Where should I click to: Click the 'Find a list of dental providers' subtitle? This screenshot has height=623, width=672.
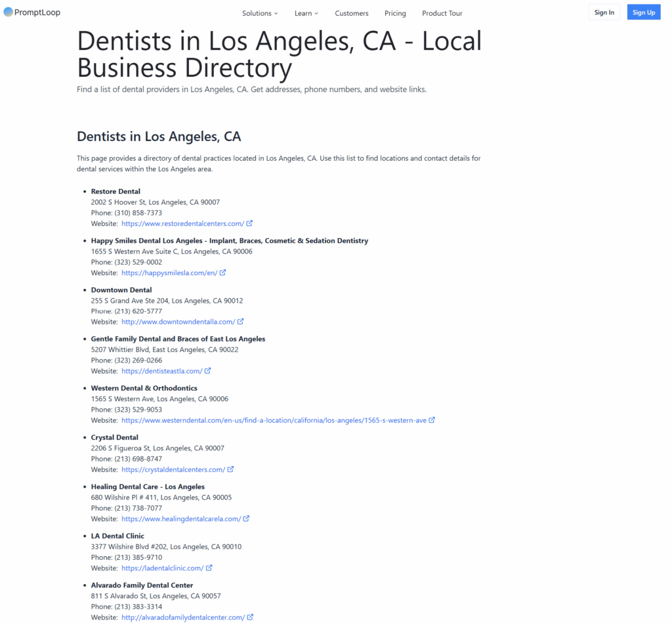(251, 90)
